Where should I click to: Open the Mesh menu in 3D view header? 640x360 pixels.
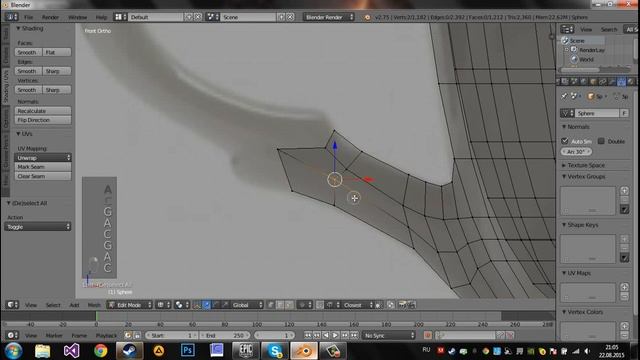(x=94, y=305)
